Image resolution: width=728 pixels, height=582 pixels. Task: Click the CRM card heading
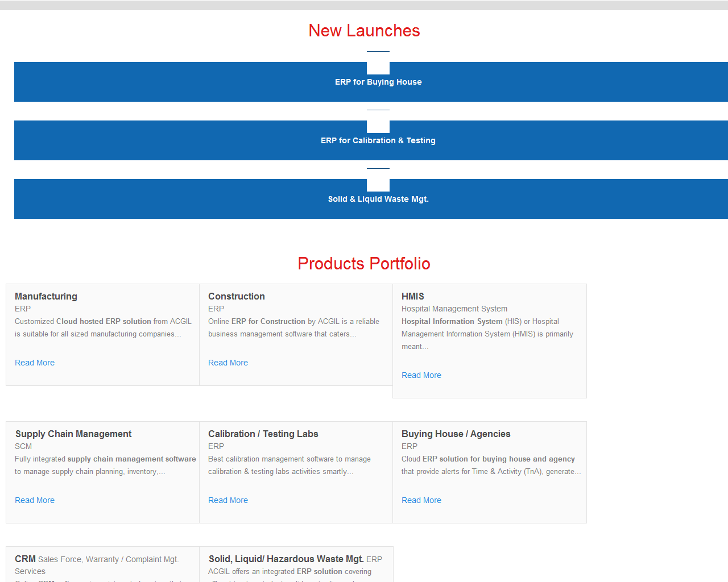coord(26,559)
